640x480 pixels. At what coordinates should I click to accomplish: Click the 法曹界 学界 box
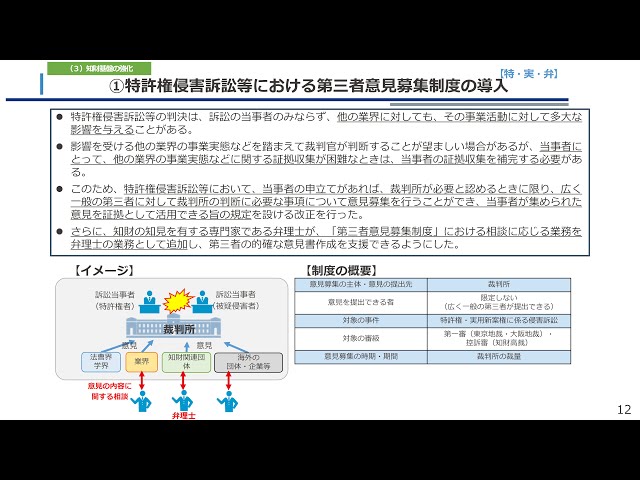pyautogui.click(x=101, y=362)
